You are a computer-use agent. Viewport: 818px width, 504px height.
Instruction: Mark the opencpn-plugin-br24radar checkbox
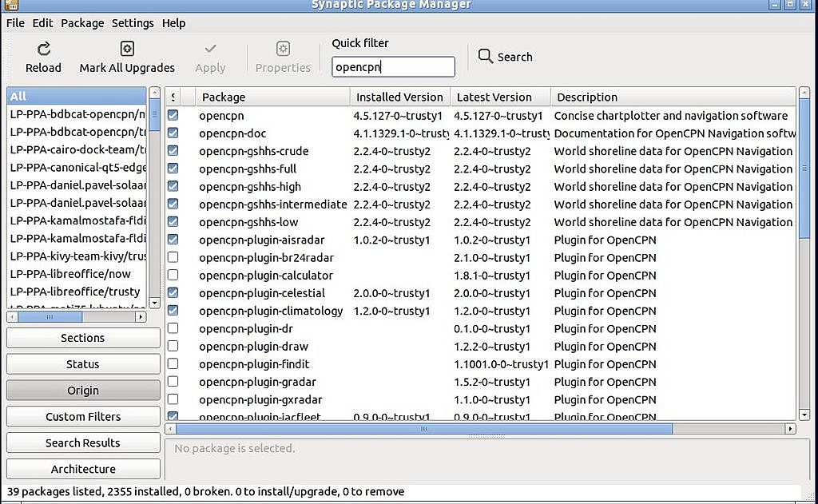[x=173, y=257]
